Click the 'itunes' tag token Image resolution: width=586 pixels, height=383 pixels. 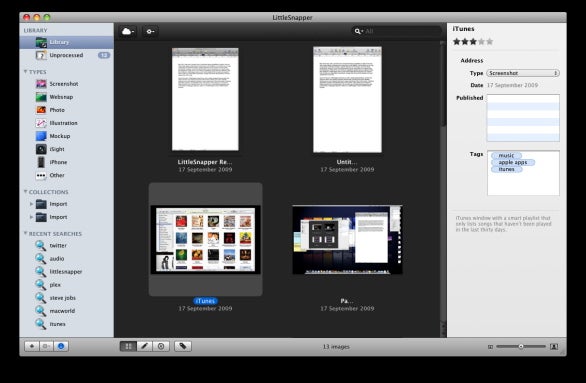(x=506, y=169)
